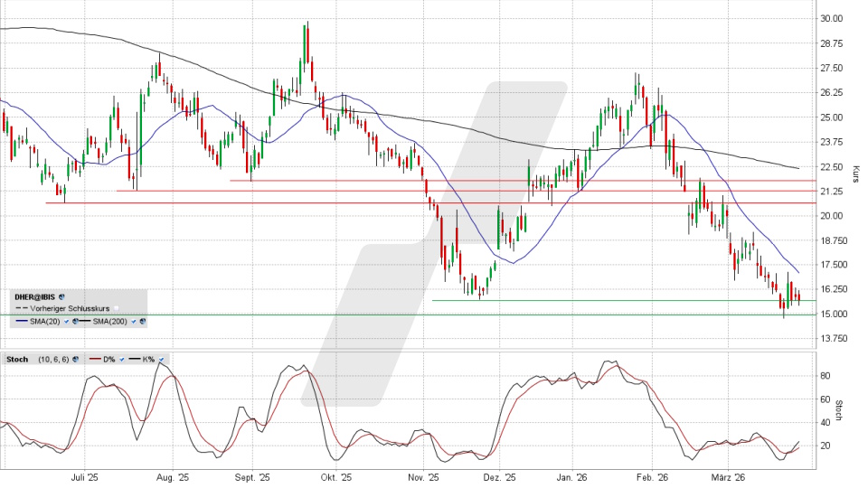Click the globe icon next to DHER@IBIS

click(x=63, y=296)
